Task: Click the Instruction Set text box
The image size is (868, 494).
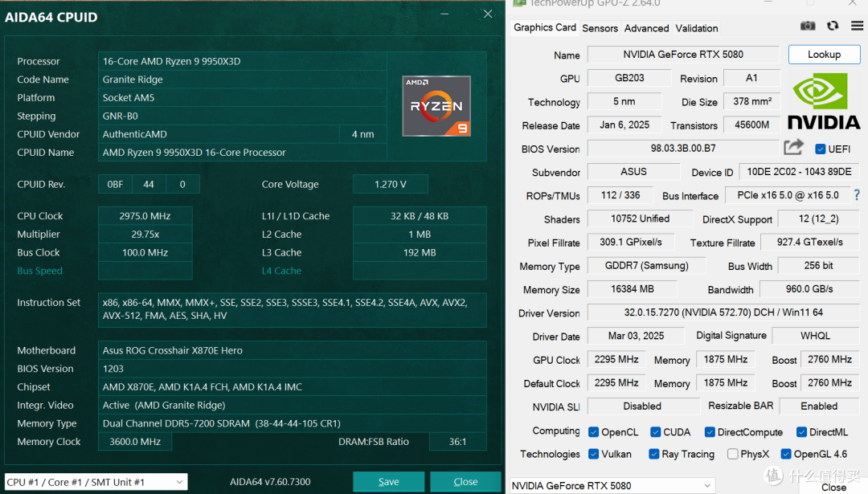Action: coord(293,309)
